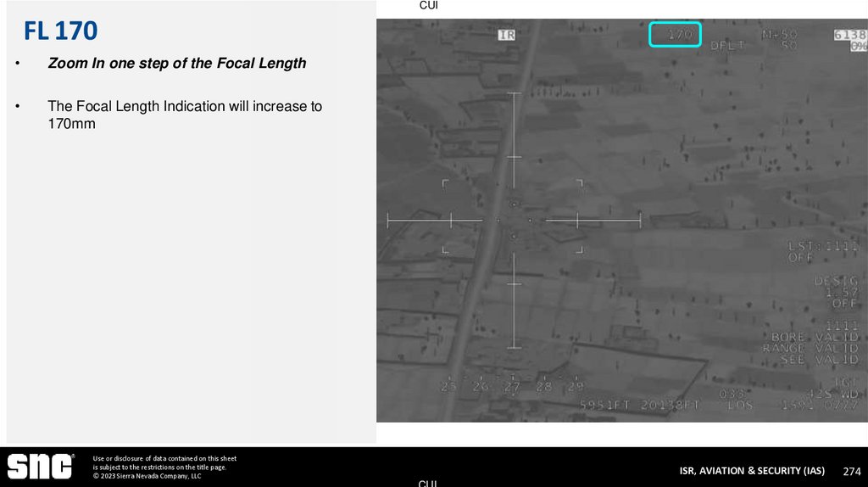Click the 033 bearing value above LOS
Viewport: 868px width, 487px height.
tap(732, 394)
